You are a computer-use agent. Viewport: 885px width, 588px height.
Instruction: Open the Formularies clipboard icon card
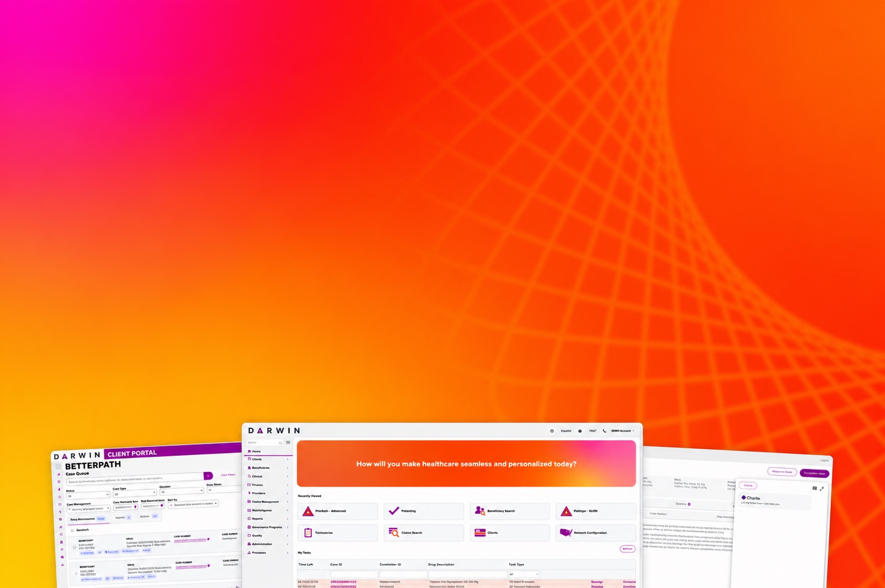[x=308, y=533]
